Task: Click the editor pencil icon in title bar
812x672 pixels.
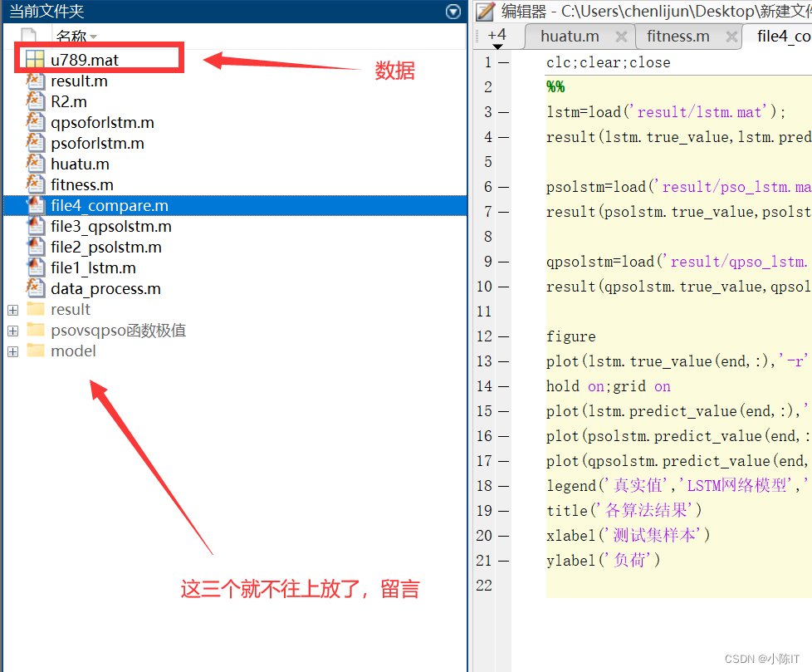Action: point(485,11)
